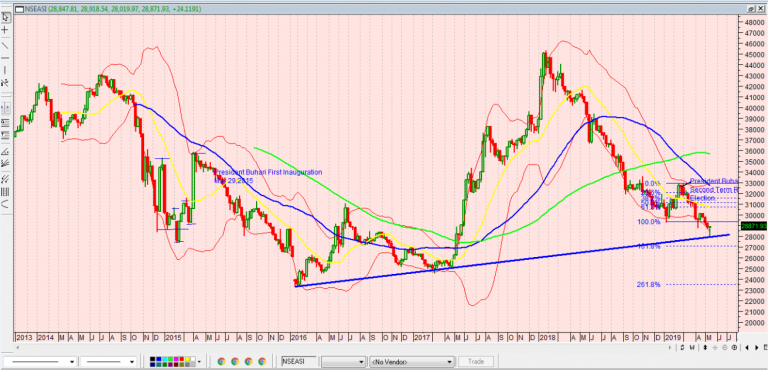
Task: Pick the yellow color swatch
Action: pos(188,359)
